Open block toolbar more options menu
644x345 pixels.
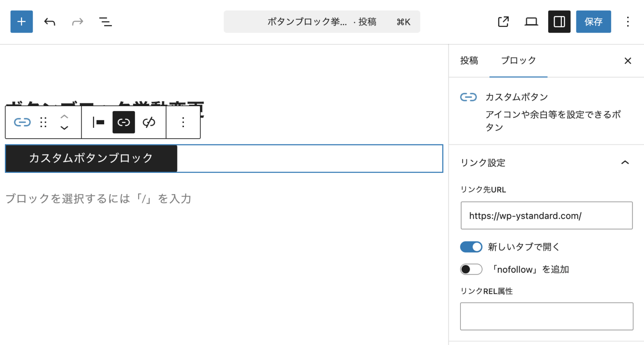183,122
